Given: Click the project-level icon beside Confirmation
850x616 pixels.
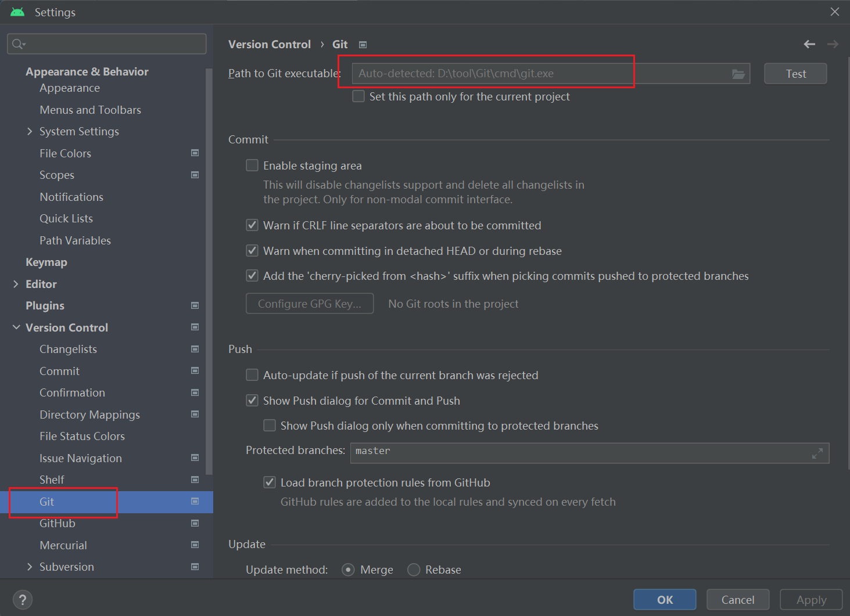Looking at the screenshot, I should click(x=195, y=392).
